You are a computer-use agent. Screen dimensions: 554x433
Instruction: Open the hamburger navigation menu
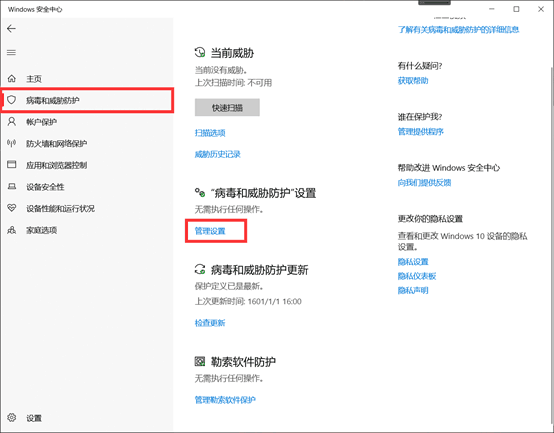[11, 53]
